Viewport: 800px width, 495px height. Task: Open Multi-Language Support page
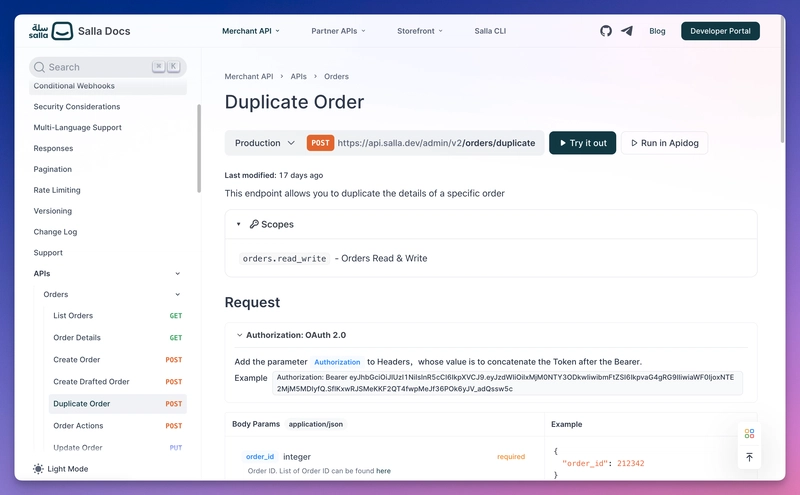(77, 128)
